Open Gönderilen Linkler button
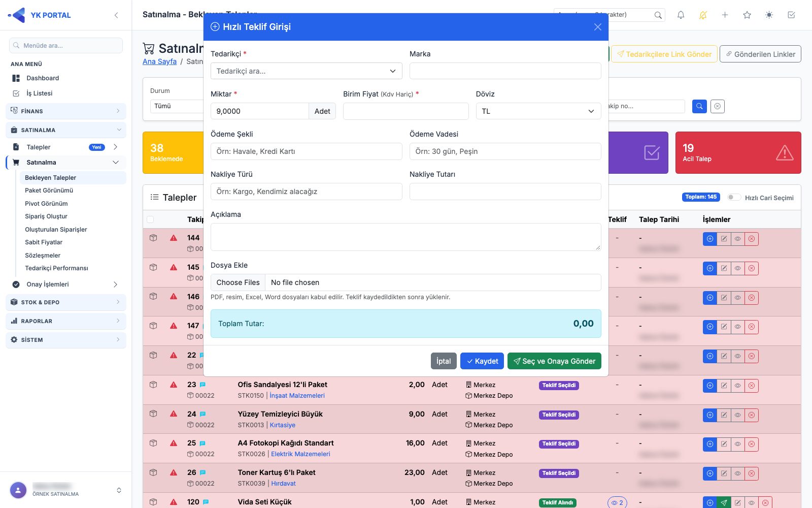 (x=760, y=54)
